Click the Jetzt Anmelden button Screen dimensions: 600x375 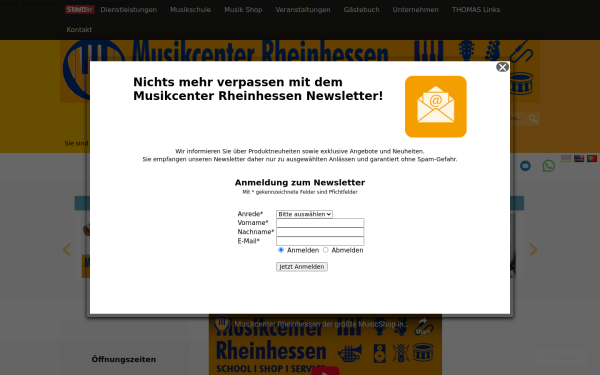point(302,267)
